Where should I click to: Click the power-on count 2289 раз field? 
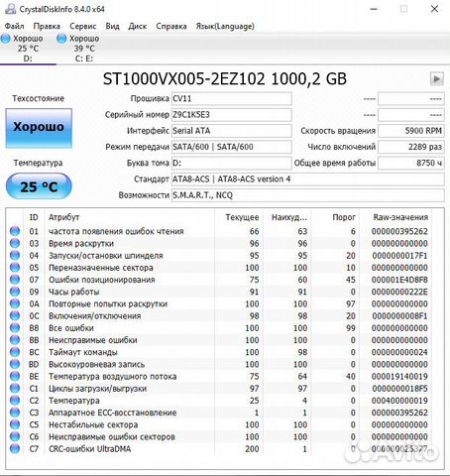click(411, 147)
